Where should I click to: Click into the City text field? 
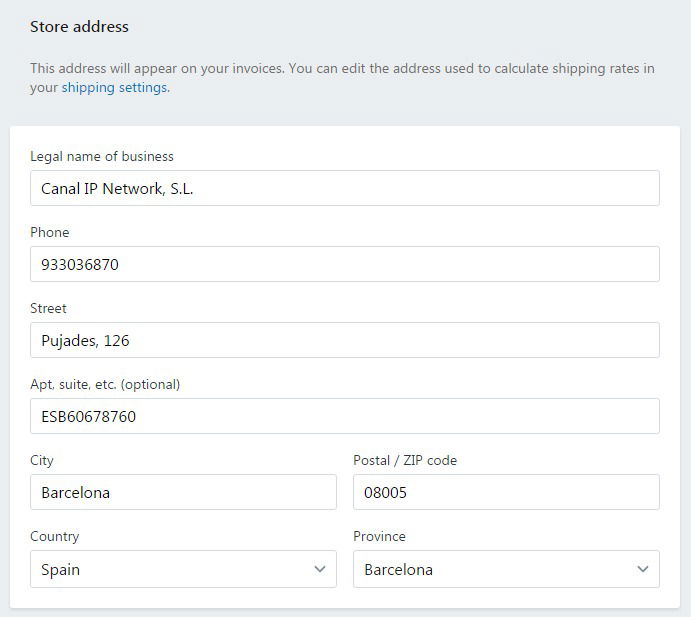183,492
